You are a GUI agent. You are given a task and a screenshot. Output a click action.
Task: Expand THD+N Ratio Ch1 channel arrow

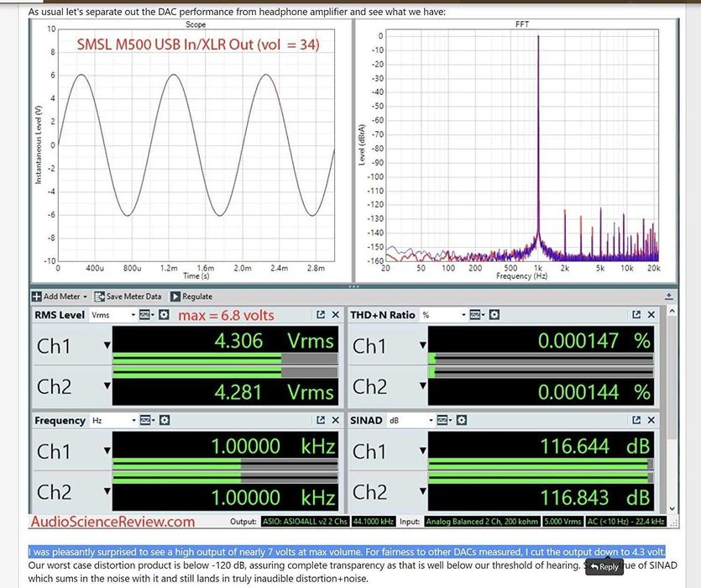pyautogui.click(x=422, y=345)
